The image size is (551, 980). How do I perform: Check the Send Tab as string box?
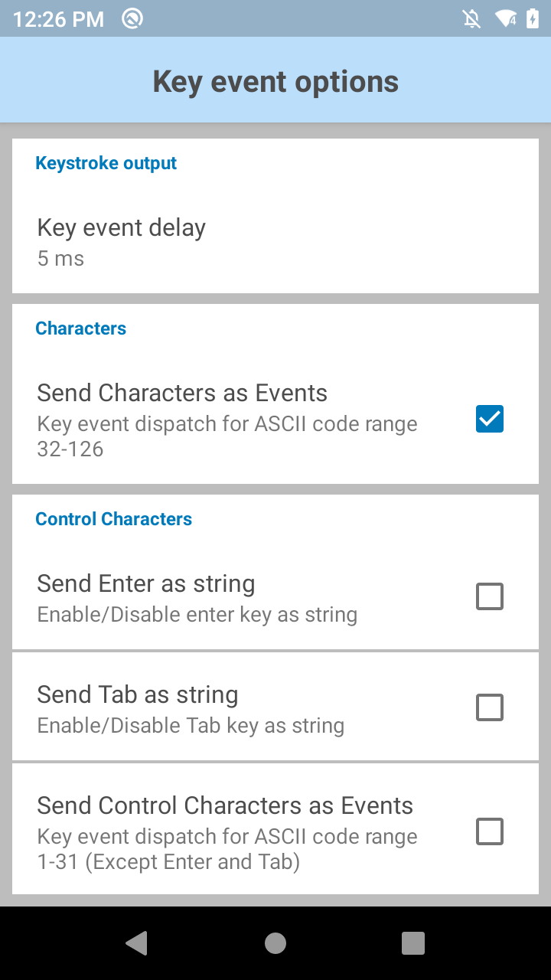coord(490,707)
